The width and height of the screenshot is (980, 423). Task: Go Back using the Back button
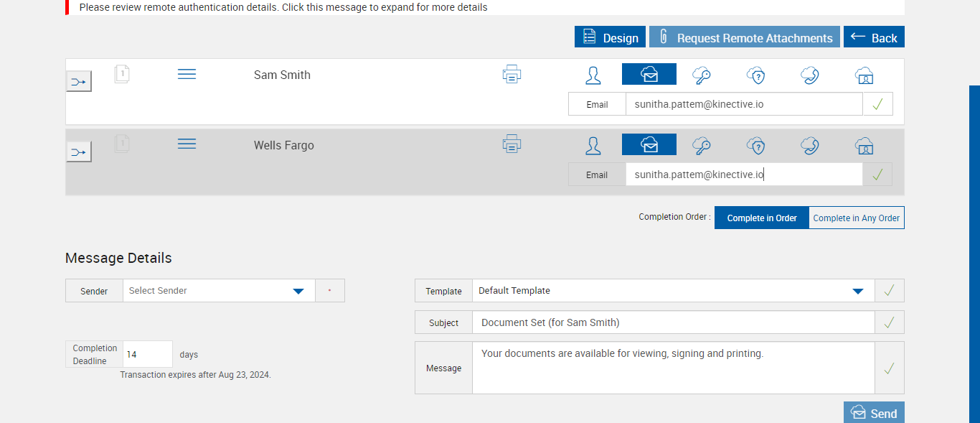(874, 37)
